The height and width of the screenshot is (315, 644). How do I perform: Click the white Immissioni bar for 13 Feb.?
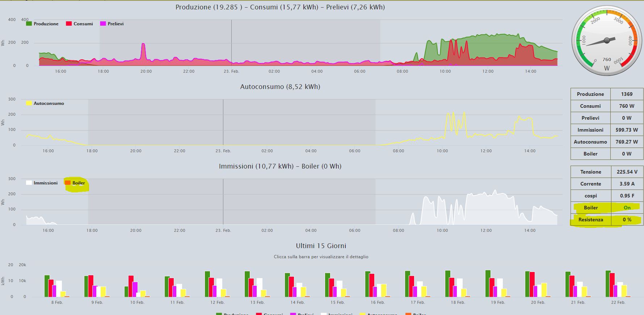[259, 287]
